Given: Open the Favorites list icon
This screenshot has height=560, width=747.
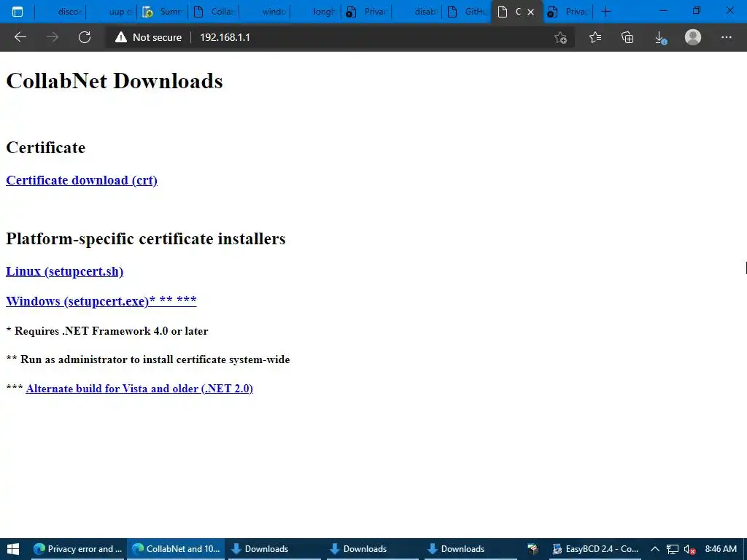Looking at the screenshot, I should coord(595,37).
